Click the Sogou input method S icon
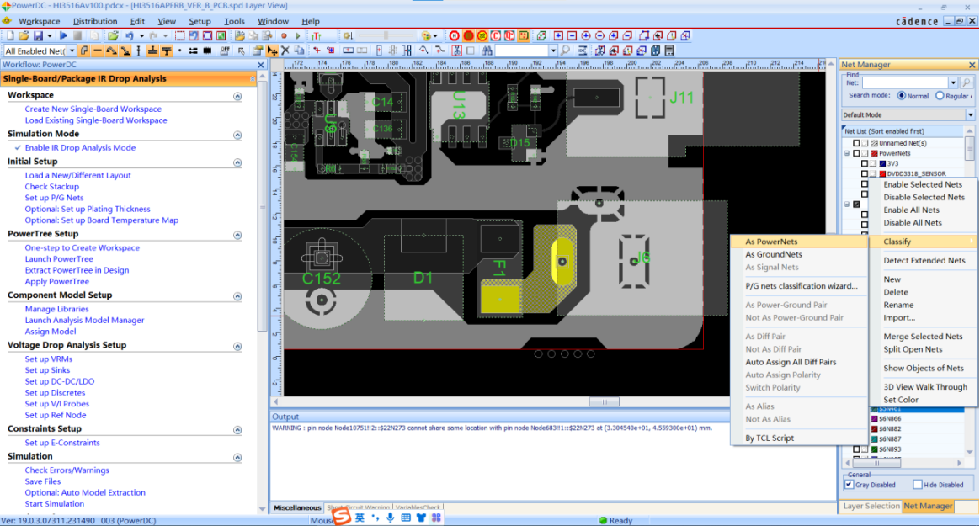Screen dimensions: 980x526 341,516
